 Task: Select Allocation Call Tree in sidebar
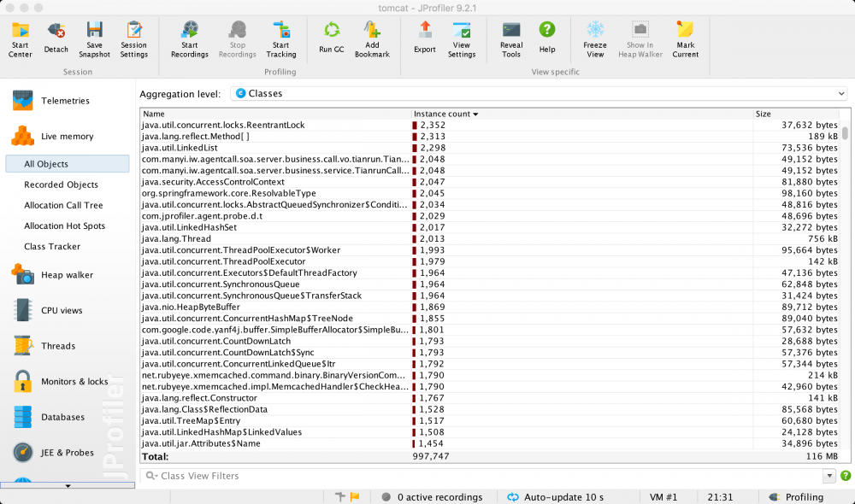pyautogui.click(x=63, y=205)
